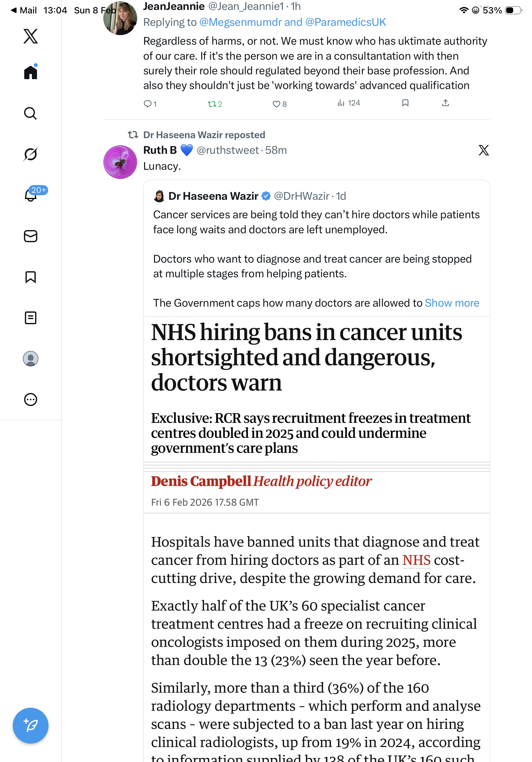Open the More options circle menu
Image resolution: width=532 pixels, height=762 pixels.
pyautogui.click(x=31, y=400)
